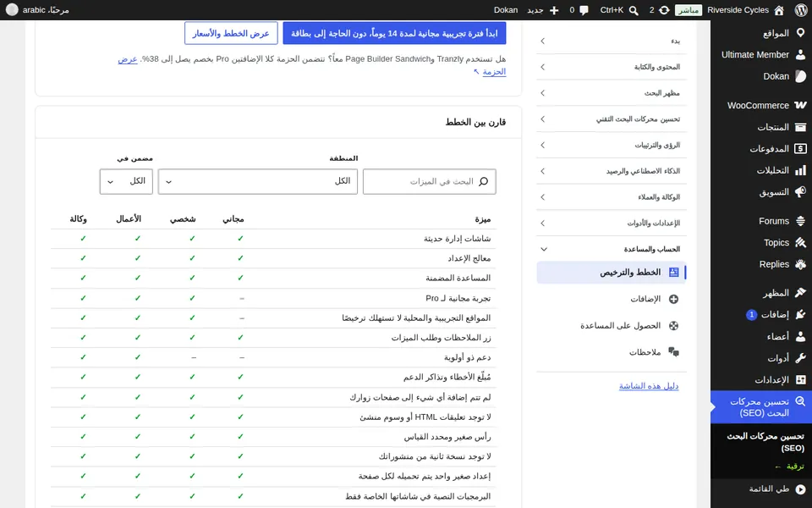Click the Ultimate Member person icon
This screenshot has height=508, width=812.
point(800,54)
